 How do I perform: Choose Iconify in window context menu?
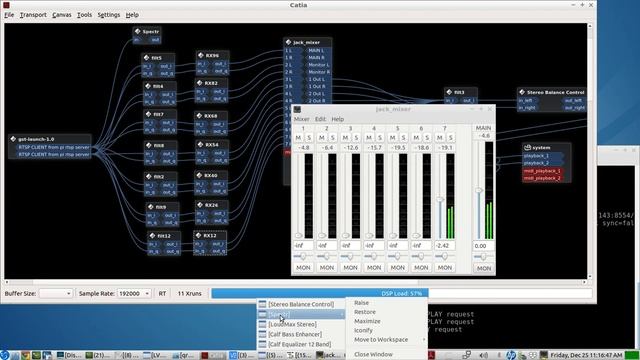[386, 330]
